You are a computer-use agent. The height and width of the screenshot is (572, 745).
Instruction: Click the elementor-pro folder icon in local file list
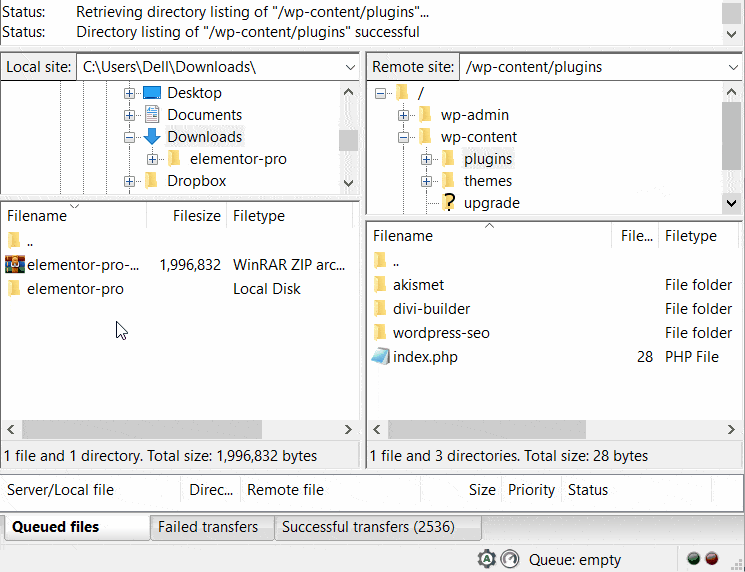[x=14, y=288]
